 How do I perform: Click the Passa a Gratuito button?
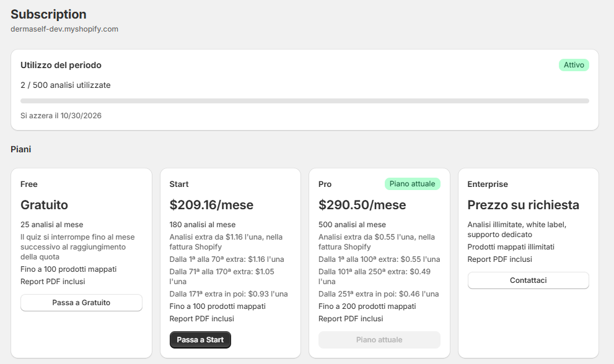tap(81, 303)
